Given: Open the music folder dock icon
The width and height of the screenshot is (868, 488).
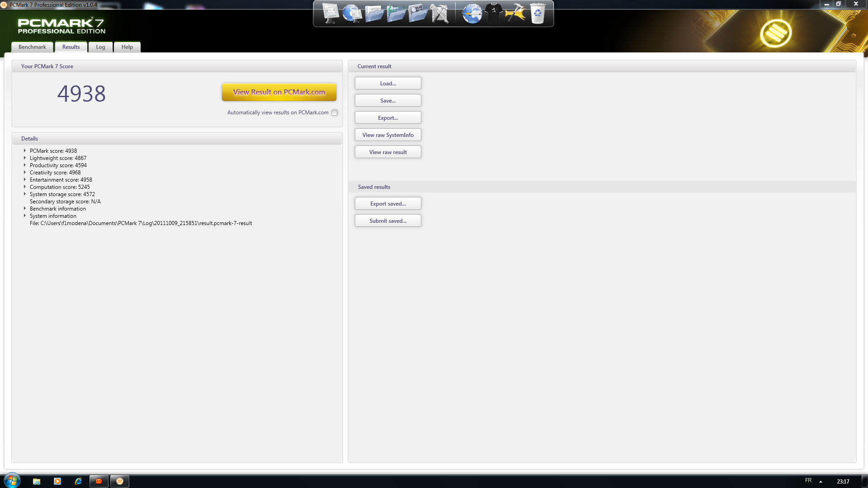Looking at the screenshot, I should [396, 14].
